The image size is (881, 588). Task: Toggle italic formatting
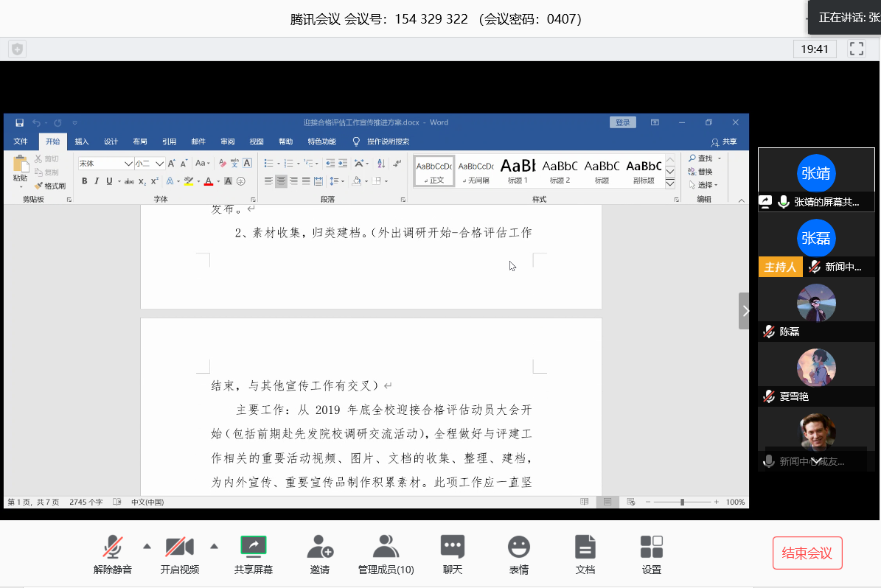click(97, 181)
